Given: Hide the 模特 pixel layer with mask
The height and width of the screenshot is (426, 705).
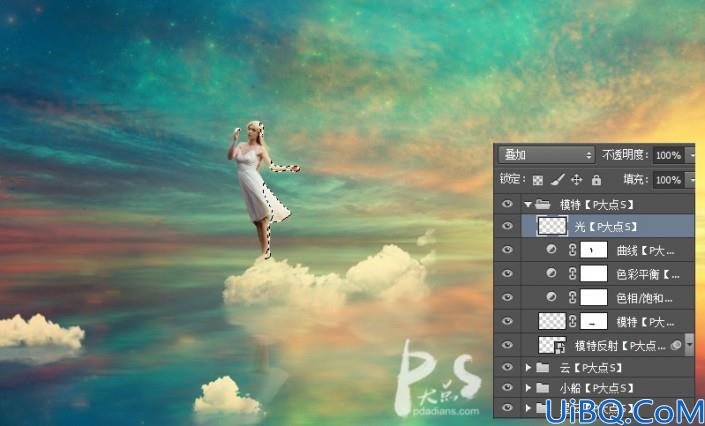Looking at the screenshot, I should coord(507,321).
